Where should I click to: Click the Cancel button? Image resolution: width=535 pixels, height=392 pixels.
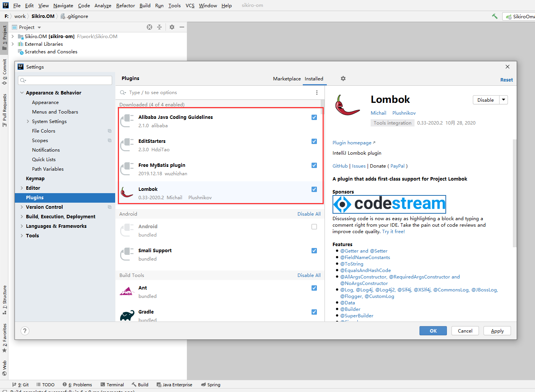tap(465, 331)
